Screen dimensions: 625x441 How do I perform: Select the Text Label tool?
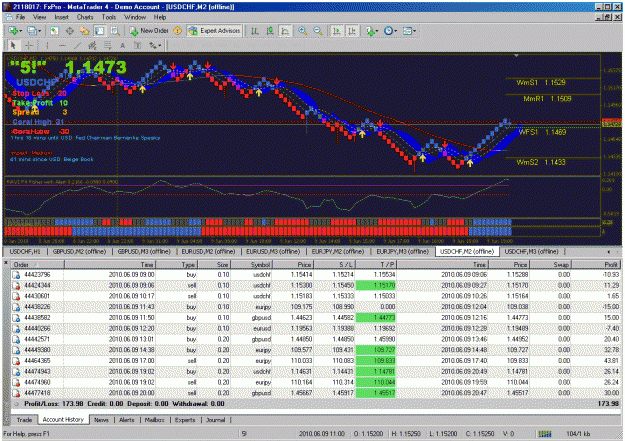138,45
